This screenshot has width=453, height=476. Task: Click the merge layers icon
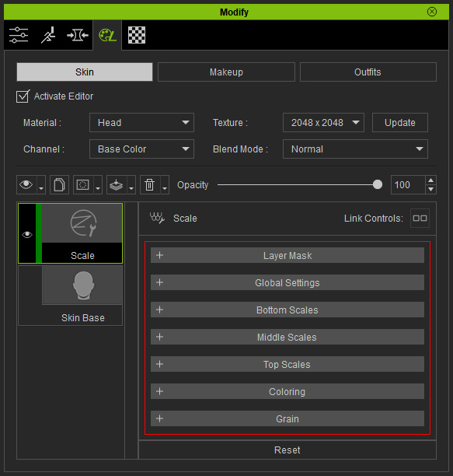[117, 184]
